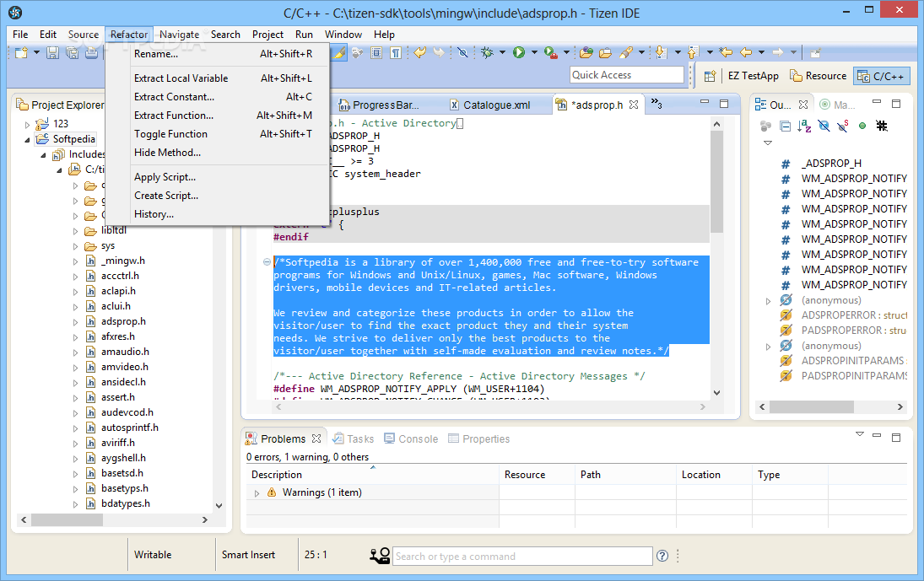Switch to the EZ TestApp perspective
924x581 pixels.
(753, 76)
